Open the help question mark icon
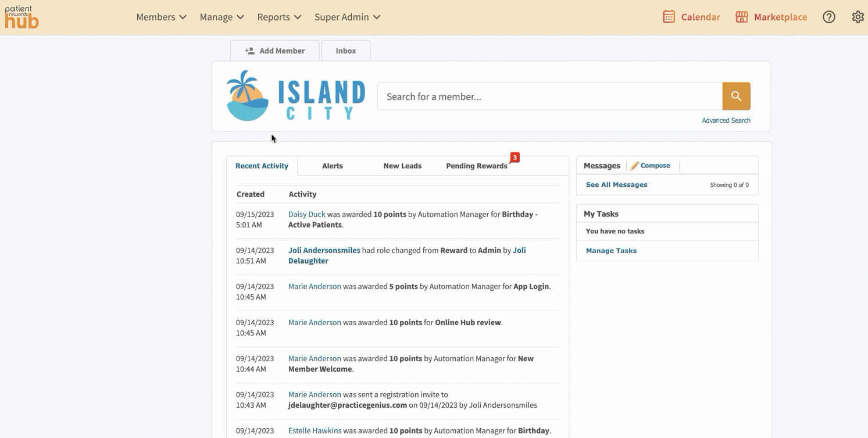 pos(829,17)
